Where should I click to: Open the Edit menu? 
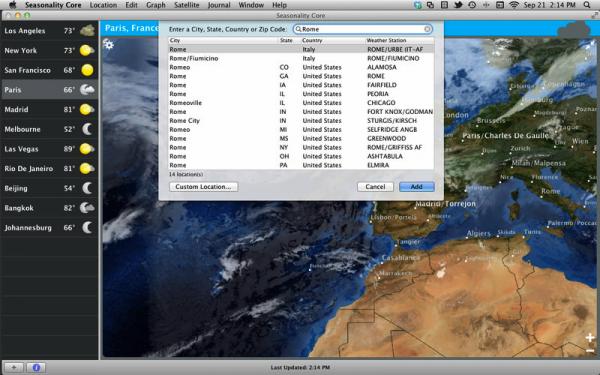tap(131, 5)
